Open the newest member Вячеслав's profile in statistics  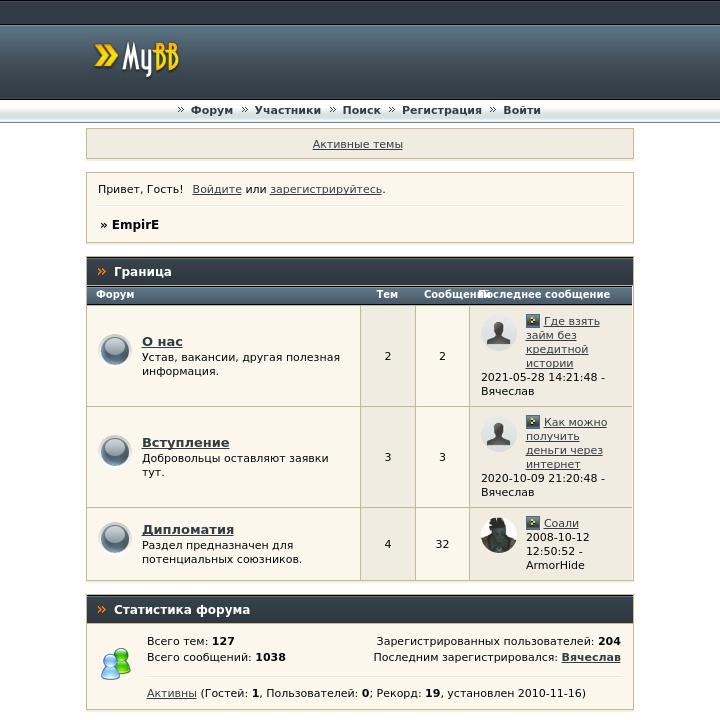[x=591, y=657]
